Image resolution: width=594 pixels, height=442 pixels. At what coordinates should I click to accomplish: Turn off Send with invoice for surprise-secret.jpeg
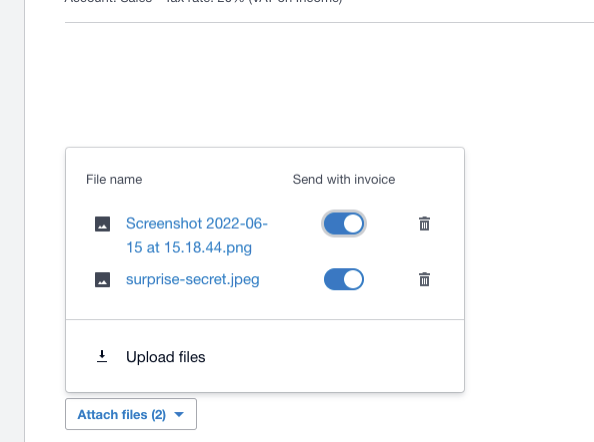[x=344, y=280]
